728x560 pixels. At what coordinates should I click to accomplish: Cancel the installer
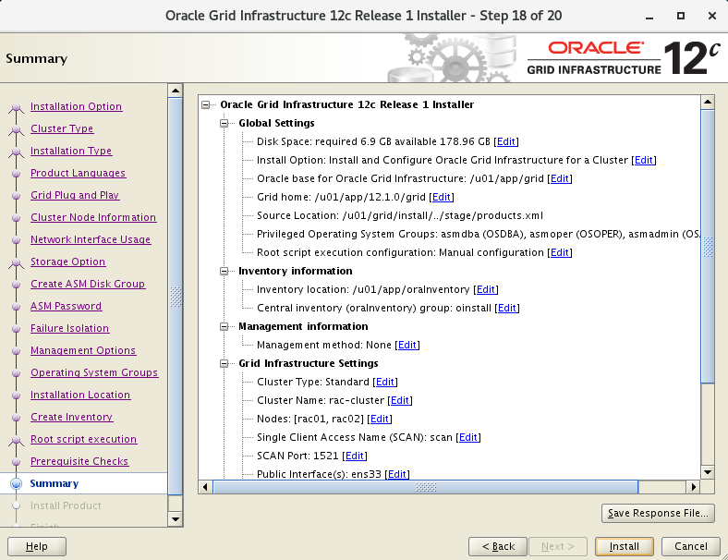(691, 546)
